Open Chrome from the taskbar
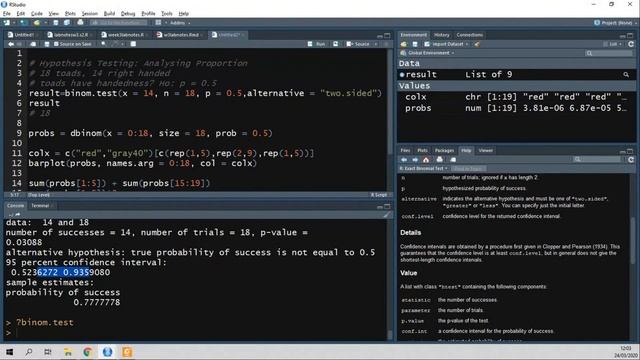640x360 pixels. pos(87,352)
